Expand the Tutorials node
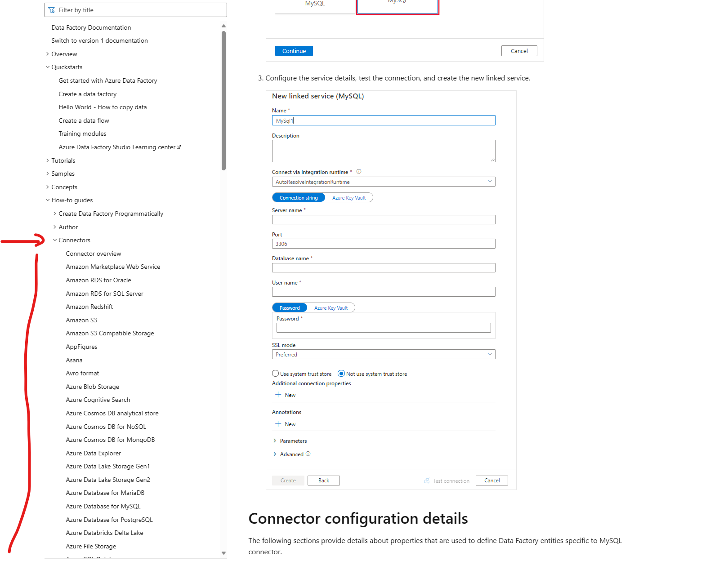 (48, 160)
